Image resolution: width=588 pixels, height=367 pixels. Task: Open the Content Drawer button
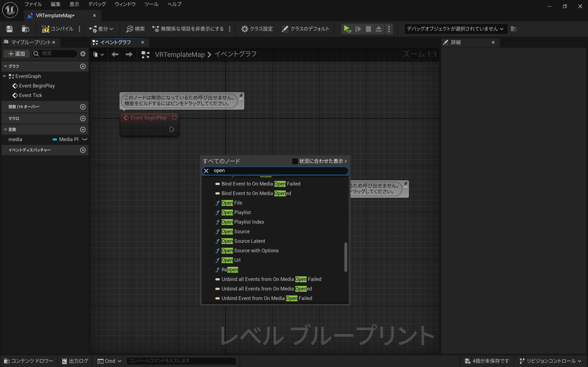[29, 361]
